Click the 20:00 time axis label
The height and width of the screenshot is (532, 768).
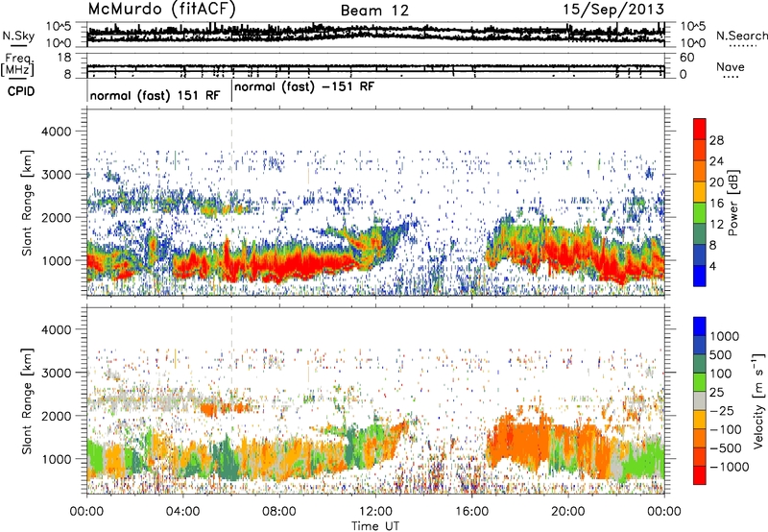tap(567, 512)
